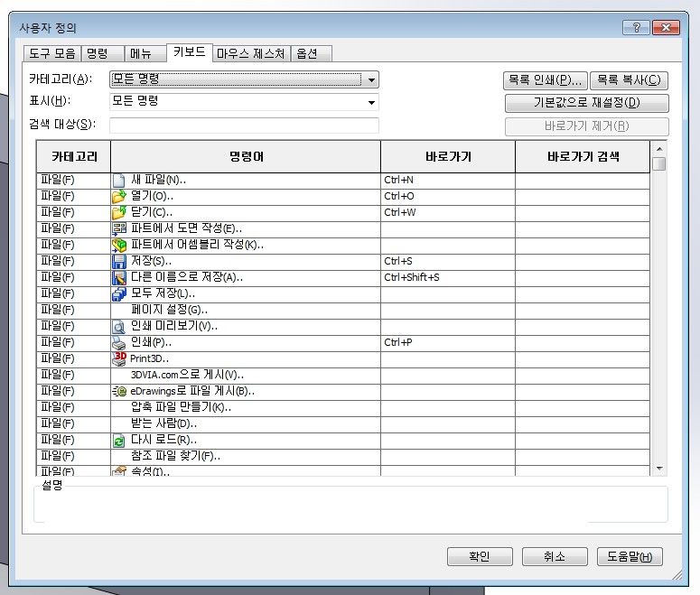700x595 pixels.
Task: Switch to the 명령 tab
Action: tap(102, 53)
